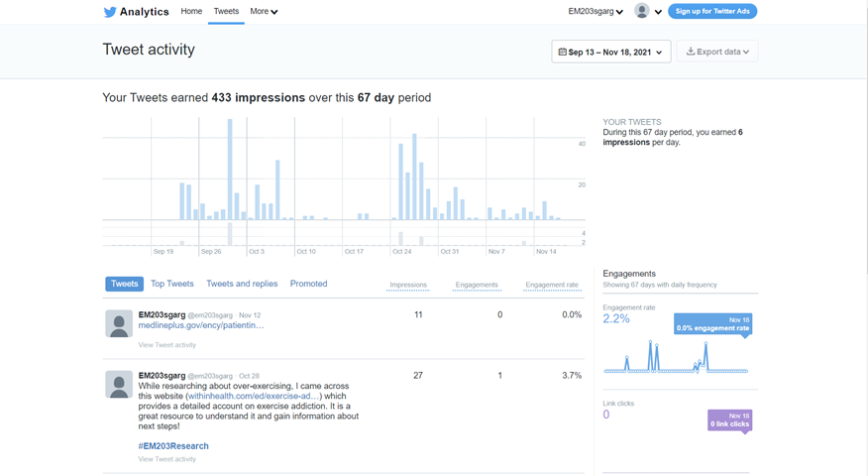Screen dimensions: 868x476
Task: Click the 27 impressions value for Oct 28 tweet
Action: pos(418,376)
